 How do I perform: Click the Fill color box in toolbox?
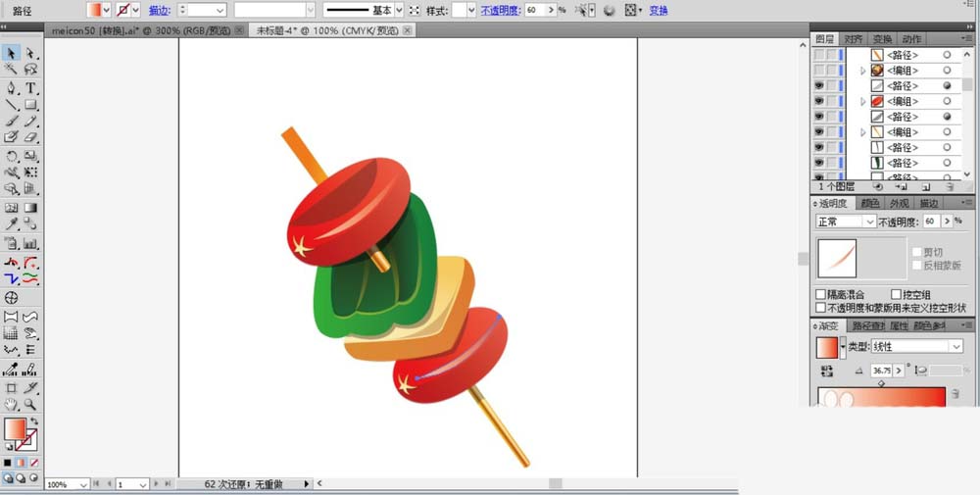pos(15,428)
